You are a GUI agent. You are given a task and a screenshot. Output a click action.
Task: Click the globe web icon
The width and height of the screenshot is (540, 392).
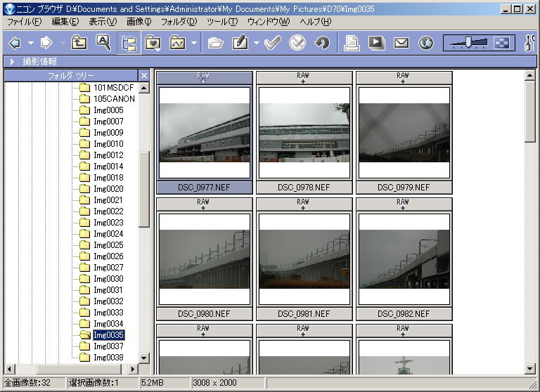coord(426,43)
